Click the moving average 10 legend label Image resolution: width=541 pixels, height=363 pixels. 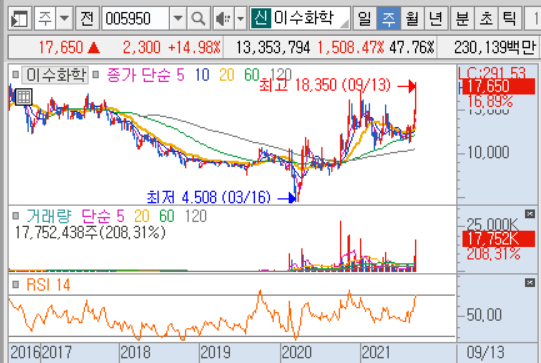pos(202,75)
